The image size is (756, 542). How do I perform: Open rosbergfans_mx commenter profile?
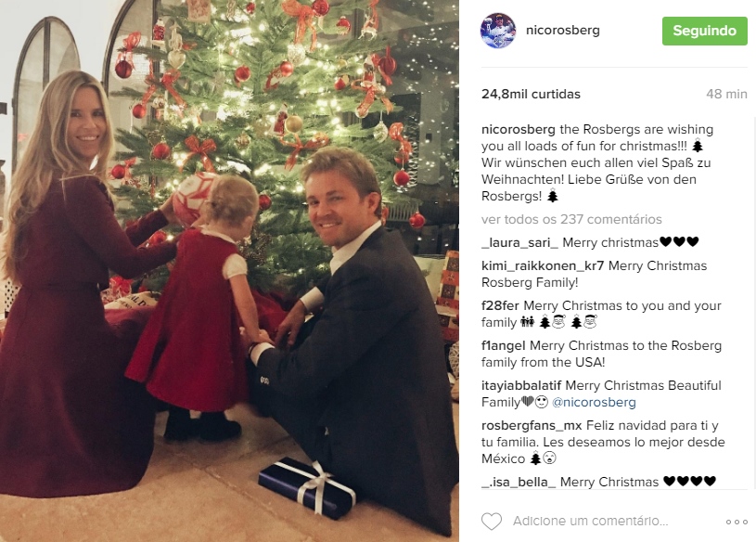532,426
